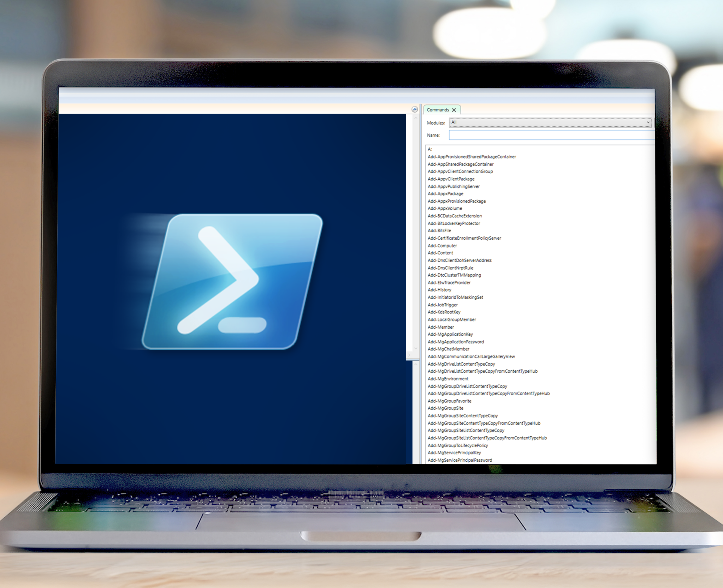Select Add-DtcClusterTMMapping

pyautogui.click(x=454, y=275)
